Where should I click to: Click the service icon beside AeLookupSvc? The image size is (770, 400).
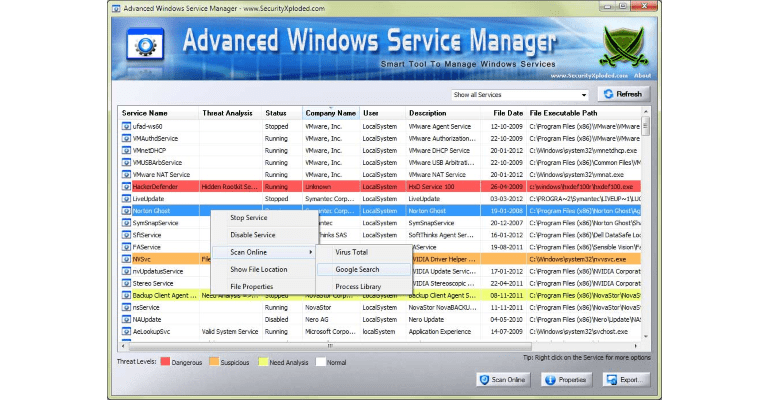coord(125,331)
